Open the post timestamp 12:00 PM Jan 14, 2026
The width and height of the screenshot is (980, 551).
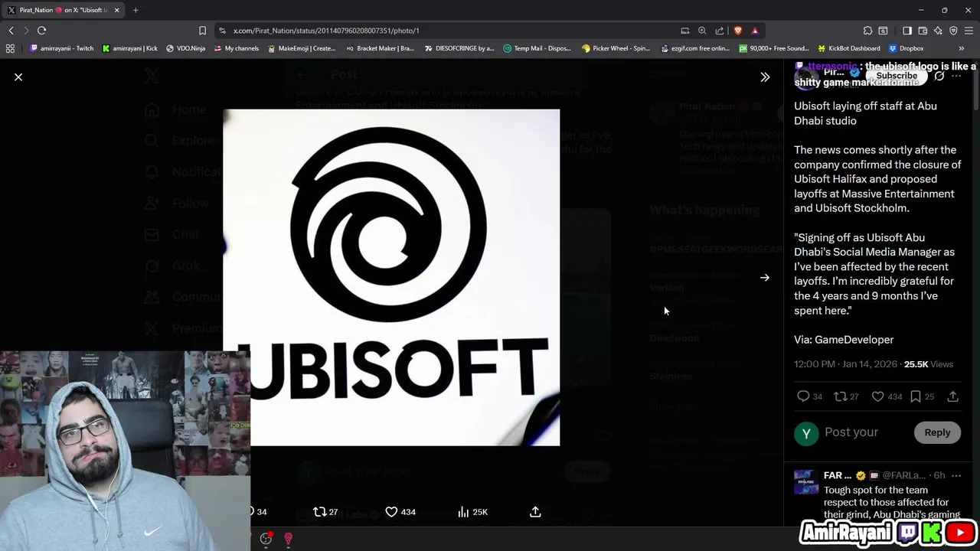pos(845,364)
